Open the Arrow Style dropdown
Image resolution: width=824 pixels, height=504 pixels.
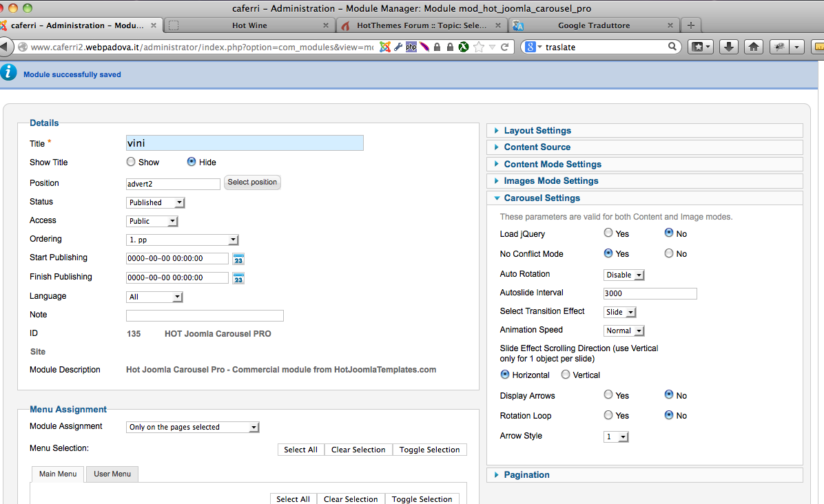[x=616, y=437]
